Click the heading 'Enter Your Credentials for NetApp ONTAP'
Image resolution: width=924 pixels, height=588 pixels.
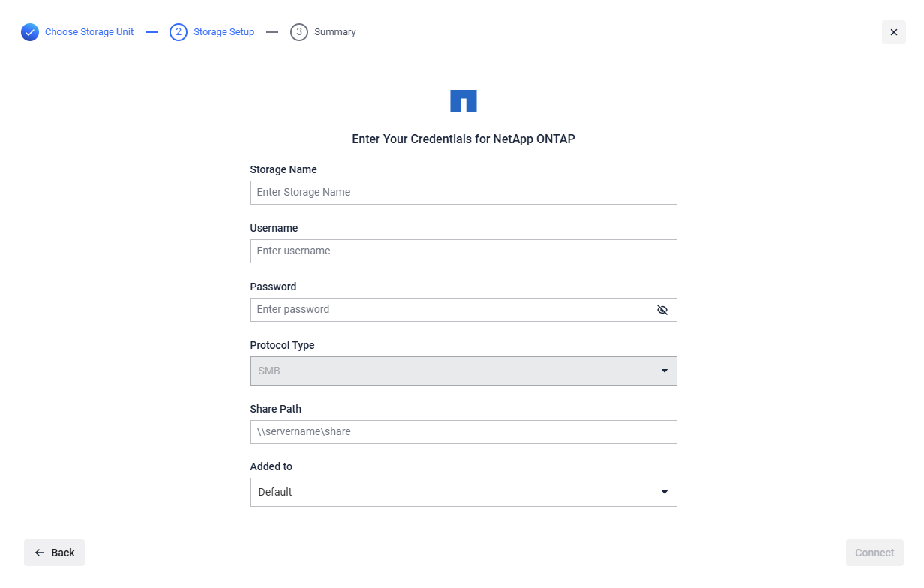463,139
